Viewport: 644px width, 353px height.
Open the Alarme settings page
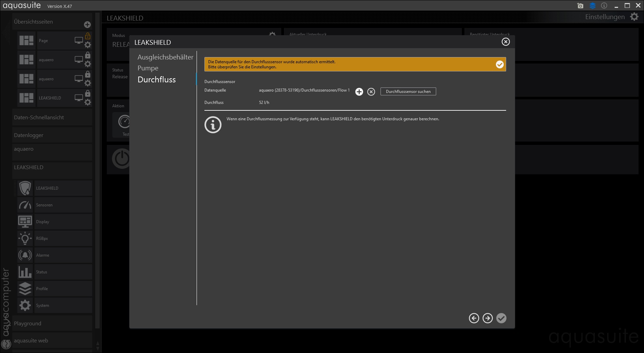[43, 255]
